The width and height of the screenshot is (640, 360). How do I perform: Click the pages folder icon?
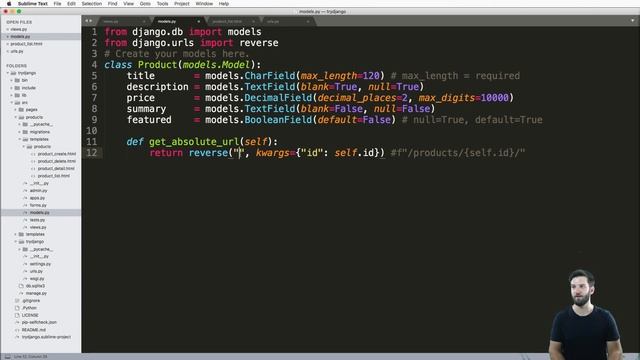(x=21, y=110)
